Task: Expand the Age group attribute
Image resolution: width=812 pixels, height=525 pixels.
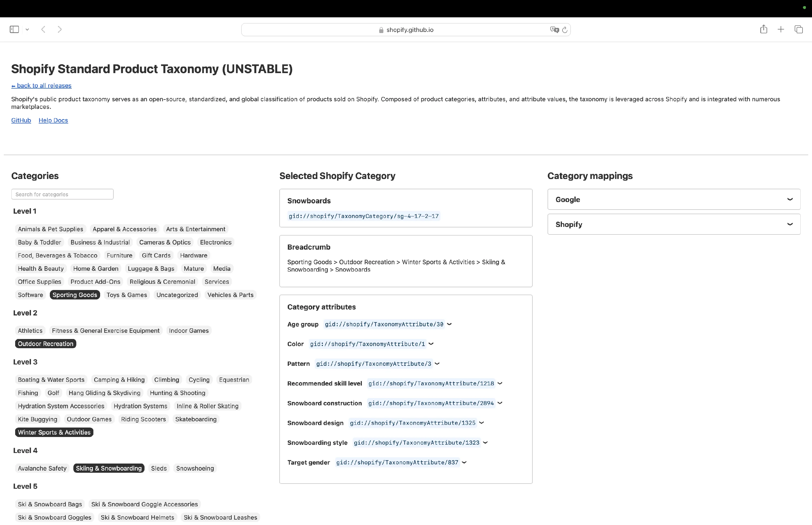Action: point(449,324)
